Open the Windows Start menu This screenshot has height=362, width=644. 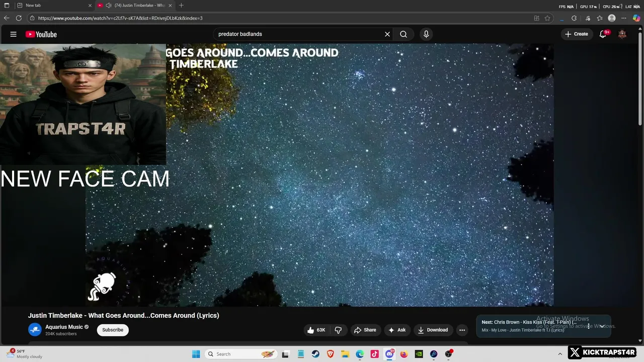pos(196,354)
